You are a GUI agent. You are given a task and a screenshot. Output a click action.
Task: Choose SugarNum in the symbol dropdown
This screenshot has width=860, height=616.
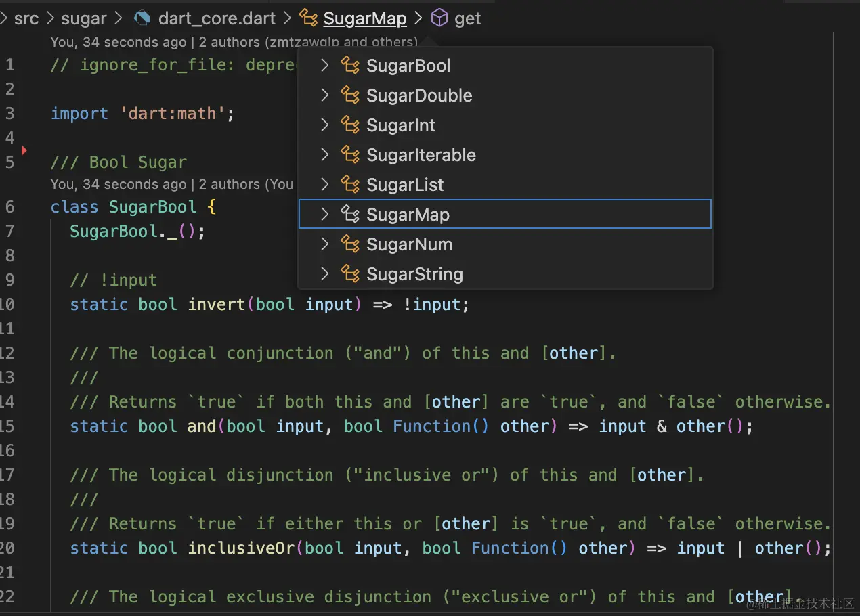pyautogui.click(x=409, y=244)
